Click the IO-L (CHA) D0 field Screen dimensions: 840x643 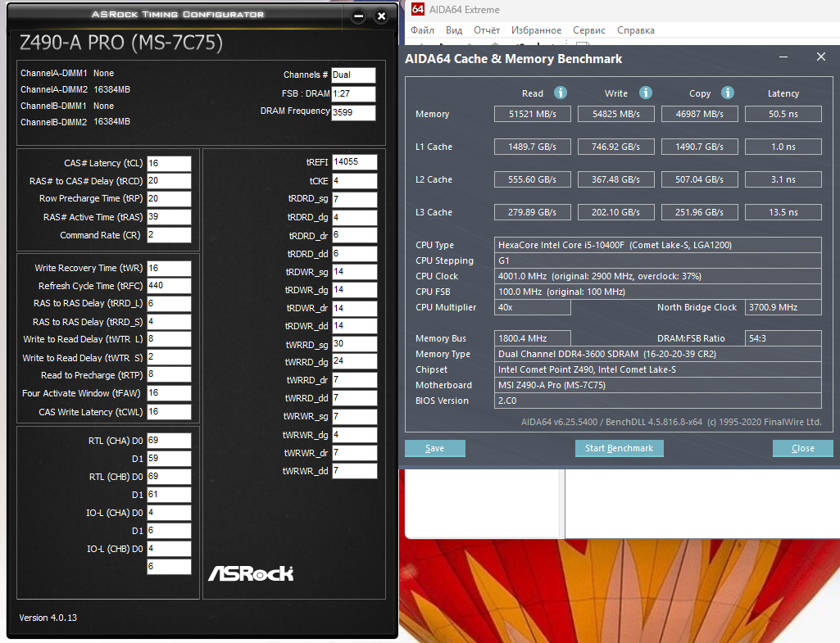click(169, 513)
